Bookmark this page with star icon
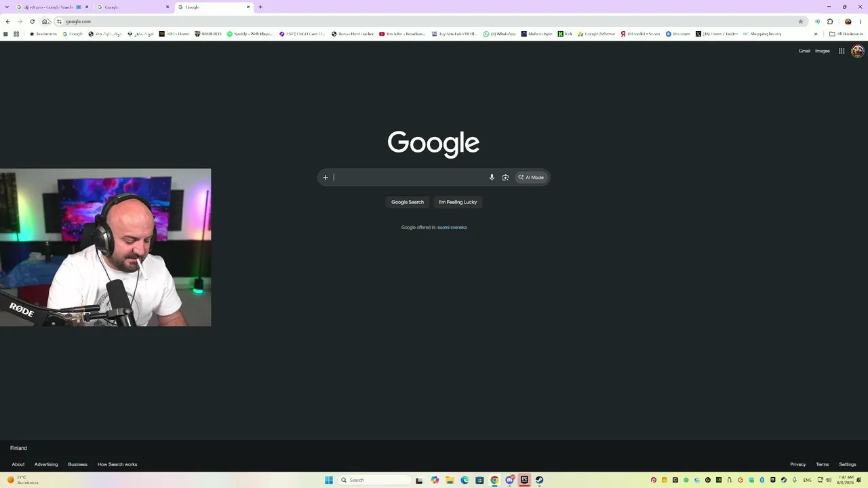The image size is (868, 488). tap(801, 22)
